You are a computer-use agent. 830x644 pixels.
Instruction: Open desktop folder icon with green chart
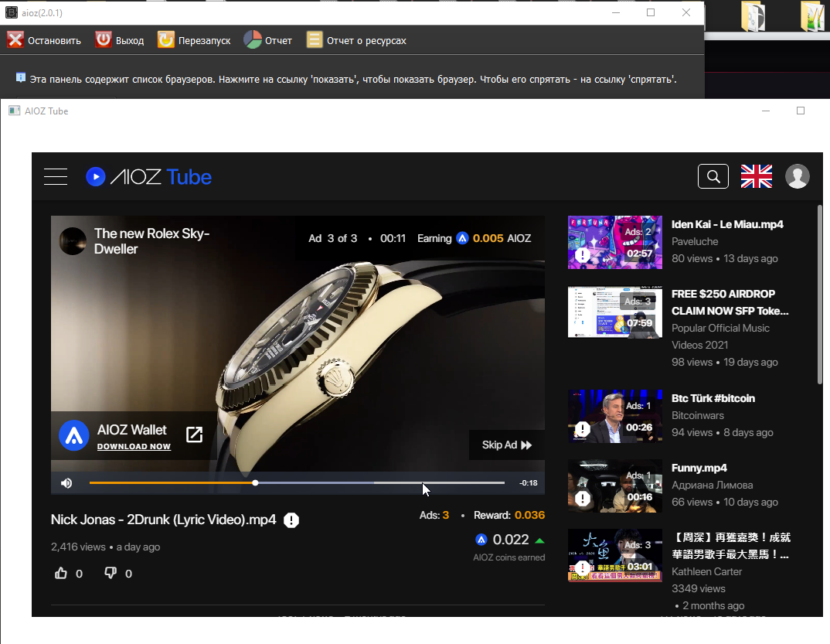[812, 16]
